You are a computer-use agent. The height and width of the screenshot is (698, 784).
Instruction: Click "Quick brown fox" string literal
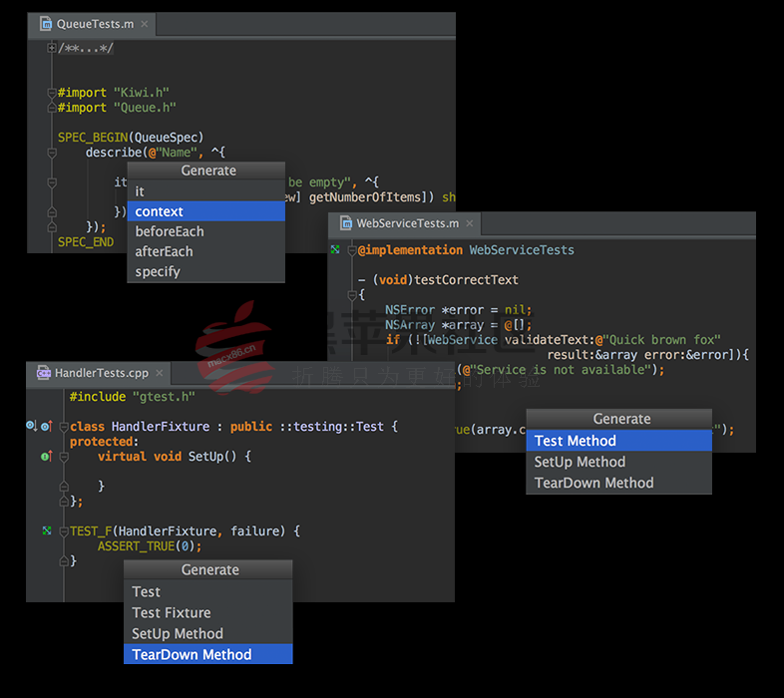(661, 340)
